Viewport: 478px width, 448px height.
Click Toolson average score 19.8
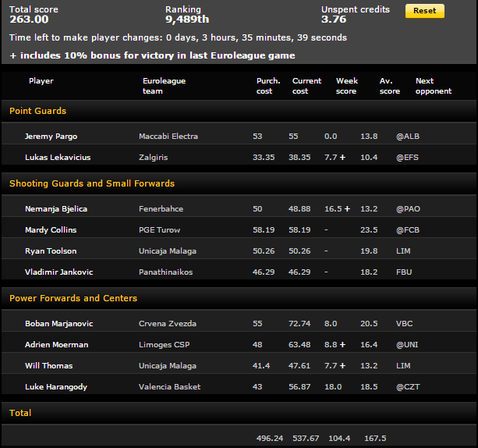(x=369, y=251)
